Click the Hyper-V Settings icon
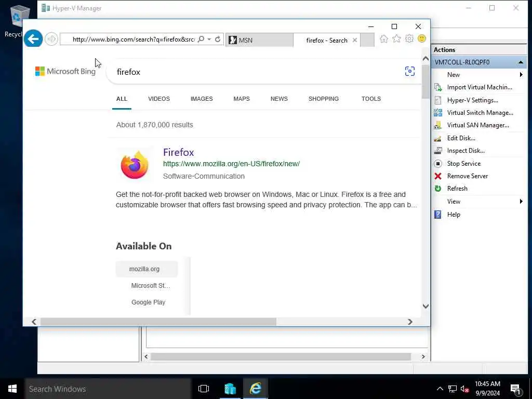The image size is (532, 399). (x=438, y=100)
